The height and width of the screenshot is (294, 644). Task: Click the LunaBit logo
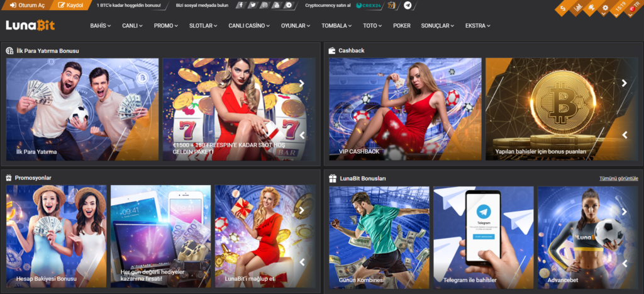pyautogui.click(x=30, y=25)
